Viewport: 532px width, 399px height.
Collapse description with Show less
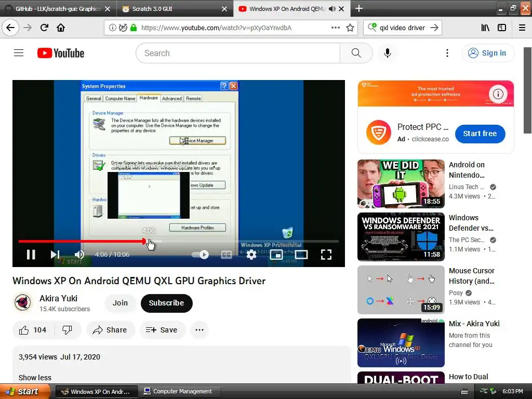[x=35, y=378]
